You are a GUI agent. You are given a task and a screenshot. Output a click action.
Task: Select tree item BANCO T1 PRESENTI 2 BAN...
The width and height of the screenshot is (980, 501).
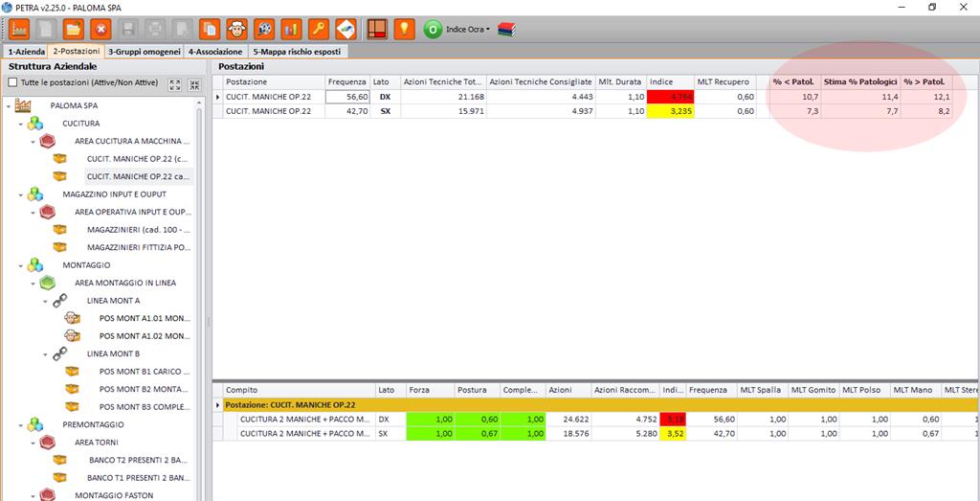139,478
